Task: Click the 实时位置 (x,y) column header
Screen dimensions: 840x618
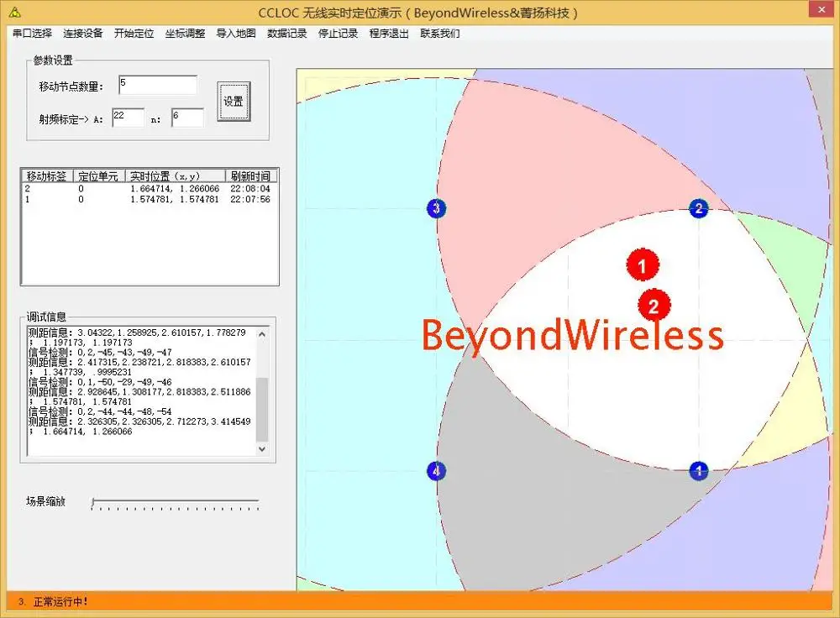Action: [x=176, y=176]
